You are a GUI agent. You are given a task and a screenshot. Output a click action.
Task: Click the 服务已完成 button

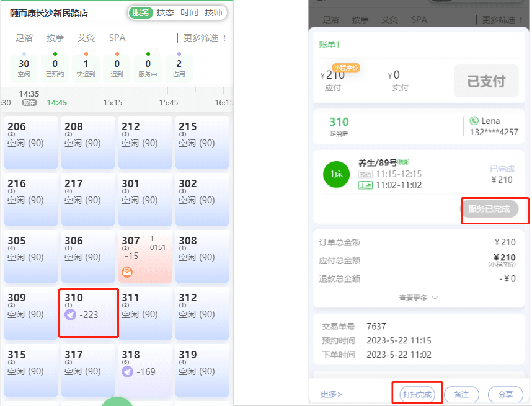click(x=489, y=209)
